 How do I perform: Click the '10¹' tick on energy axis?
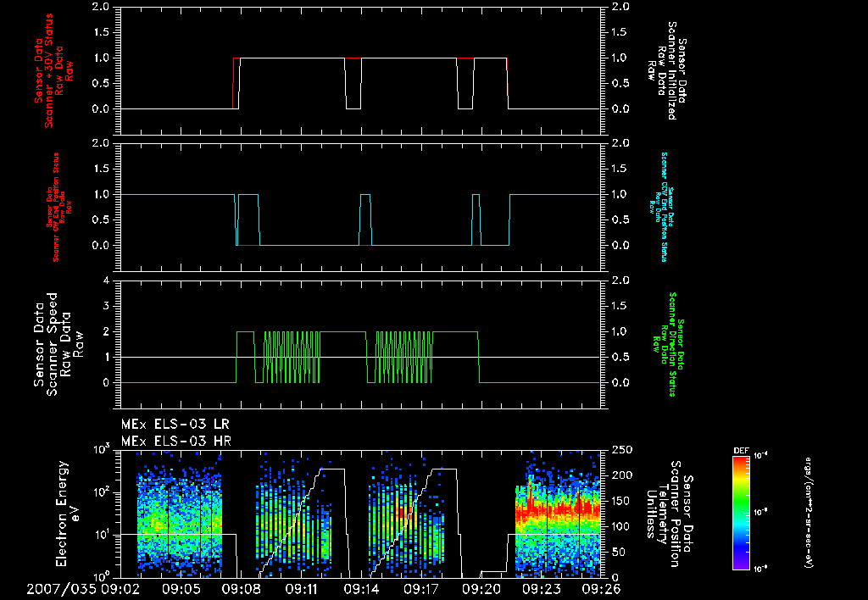click(x=102, y=534)
